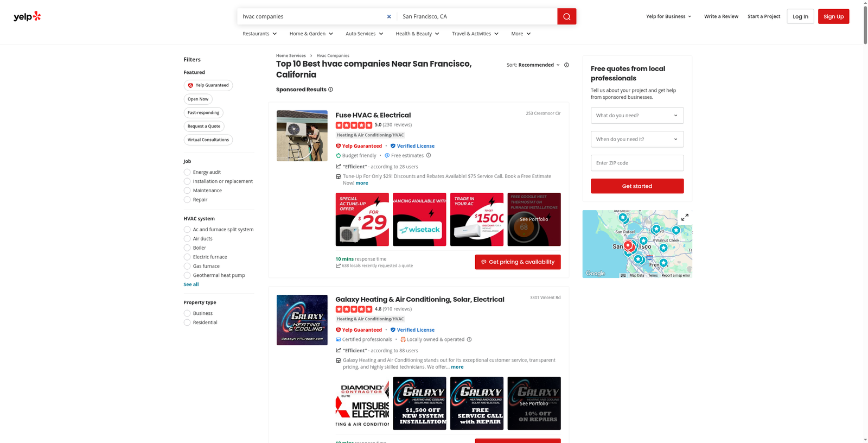This screenshot has height=443, width=868.
Task: Toggle the Open Now filter chip
Action: pyautogui.click(x=198, y=99)
